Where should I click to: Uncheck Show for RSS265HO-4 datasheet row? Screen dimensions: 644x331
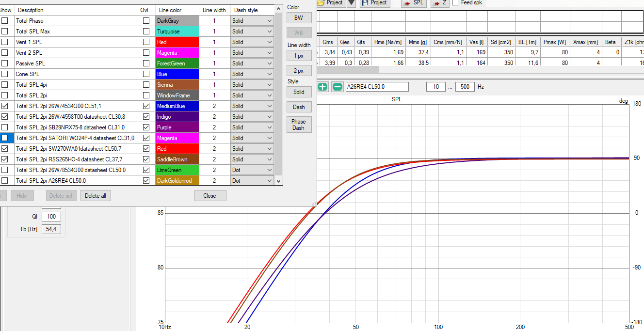click(x=4, y=159)
